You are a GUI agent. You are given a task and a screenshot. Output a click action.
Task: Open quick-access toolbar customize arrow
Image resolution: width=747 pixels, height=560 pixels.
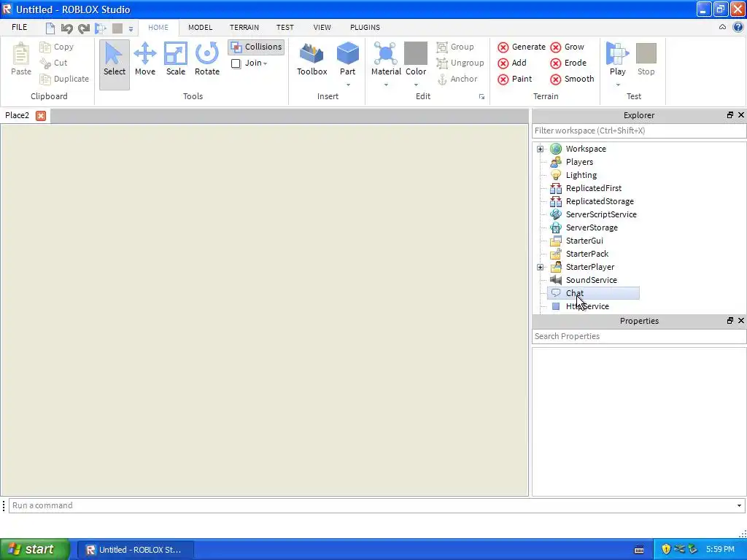coord(131,29)
